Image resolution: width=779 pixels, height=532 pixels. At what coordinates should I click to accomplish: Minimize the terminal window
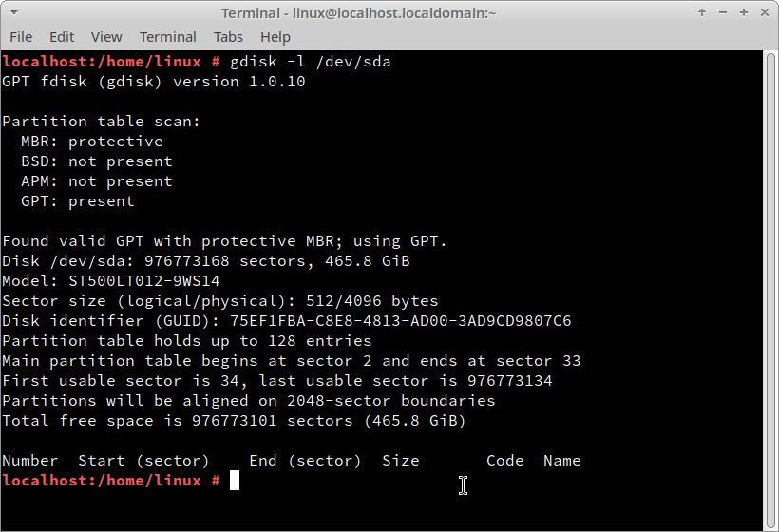pyautogui.click(x=723, y=12)
